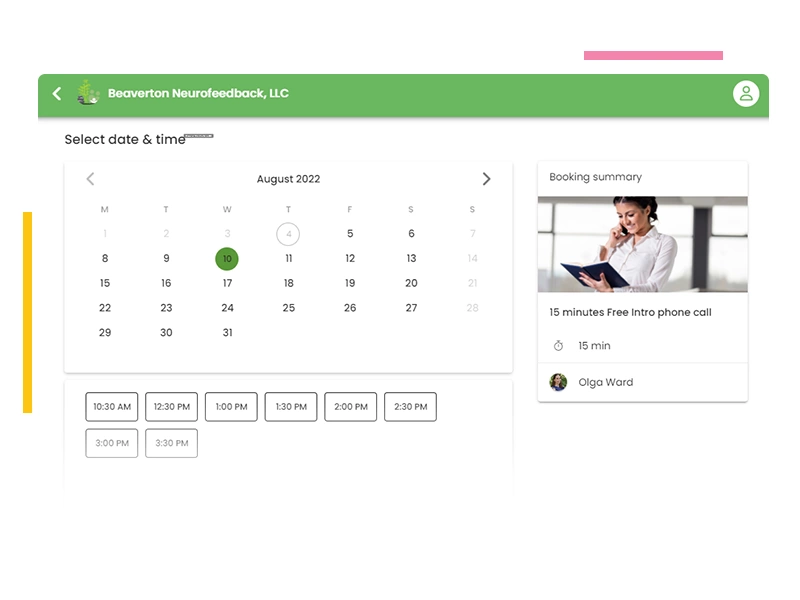This screenshot has width=800, height=600.
Task: Choose August 31 on the calendar
Action: click(x=227, y=333)
